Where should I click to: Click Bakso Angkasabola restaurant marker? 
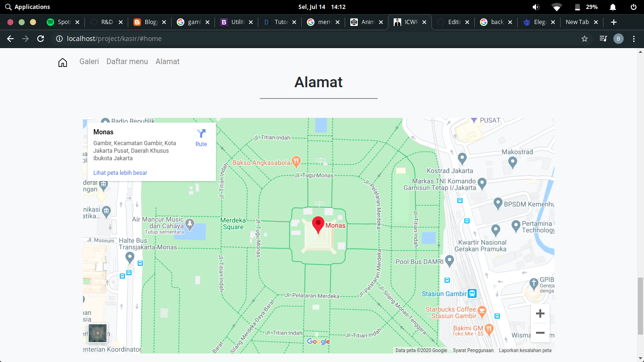(x=296, y=162)
